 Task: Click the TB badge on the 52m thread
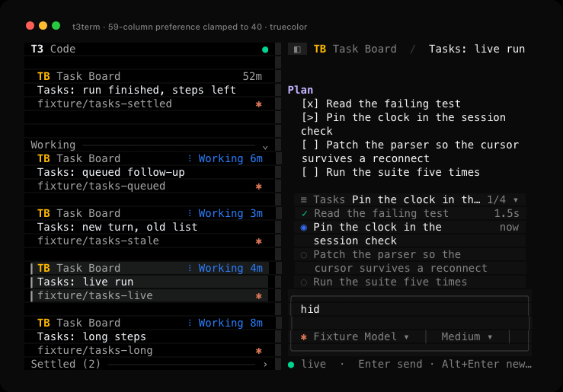coord(43,76)
